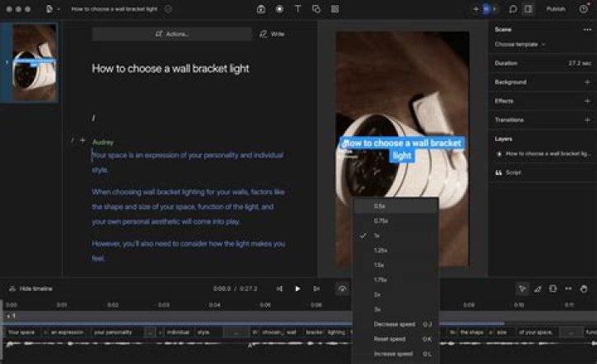This screenshot has width=597, height=364.
Task: Choose 0.5x playback speed
Action: pos(380,206)
